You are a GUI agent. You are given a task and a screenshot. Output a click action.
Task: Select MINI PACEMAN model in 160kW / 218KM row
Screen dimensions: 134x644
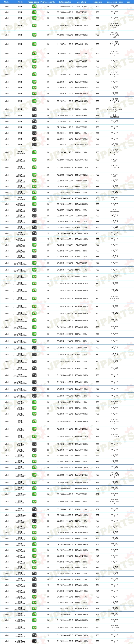[x=20, y=556]
